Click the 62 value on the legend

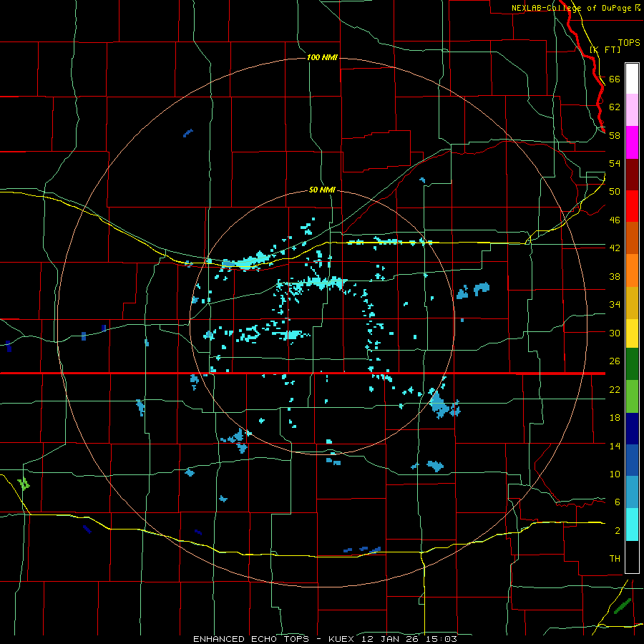[x=615, y=107]
